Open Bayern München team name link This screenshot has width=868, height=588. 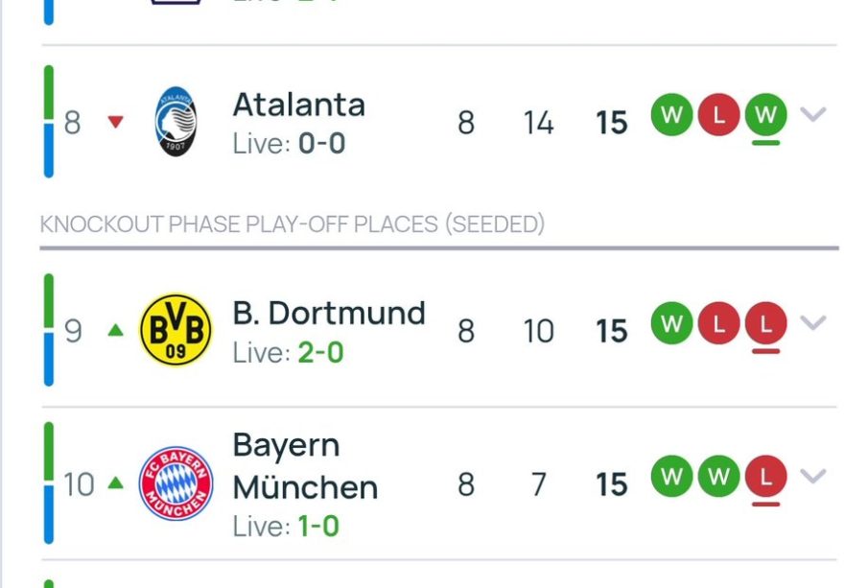pos(305,466)
